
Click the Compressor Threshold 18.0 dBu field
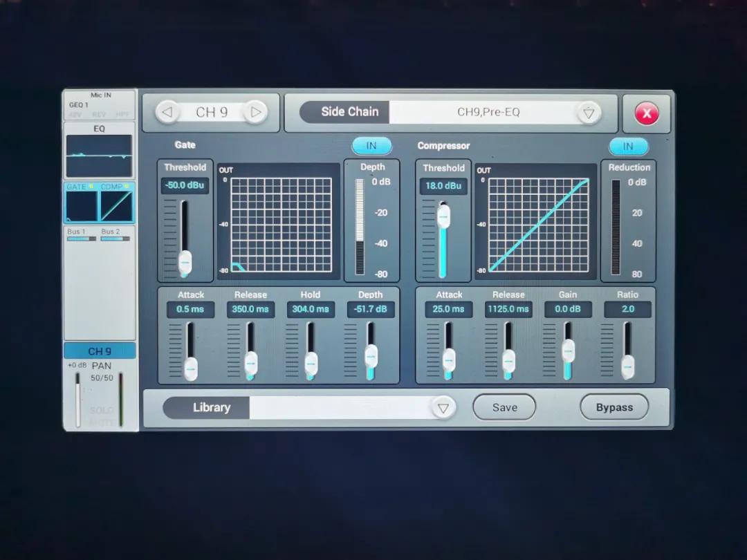pyautogui.click(x=443, y=186)
